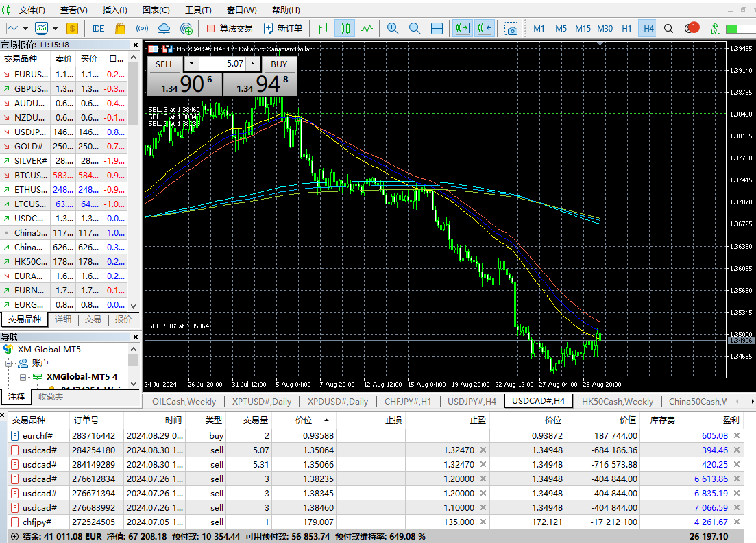Select the BTCUS... row in Market Watch
Image resolution: width=756 pixels, height=543 pixels.
[x=64, y=175]
